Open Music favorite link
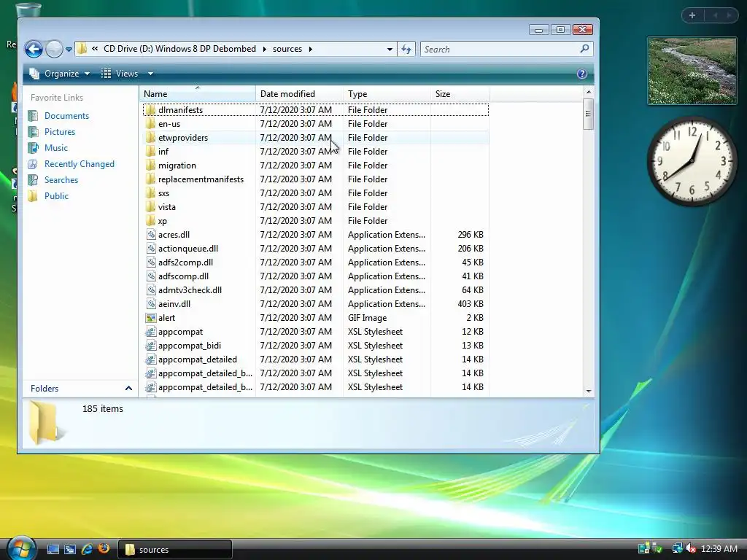747x560 pixels. (55, 147)
